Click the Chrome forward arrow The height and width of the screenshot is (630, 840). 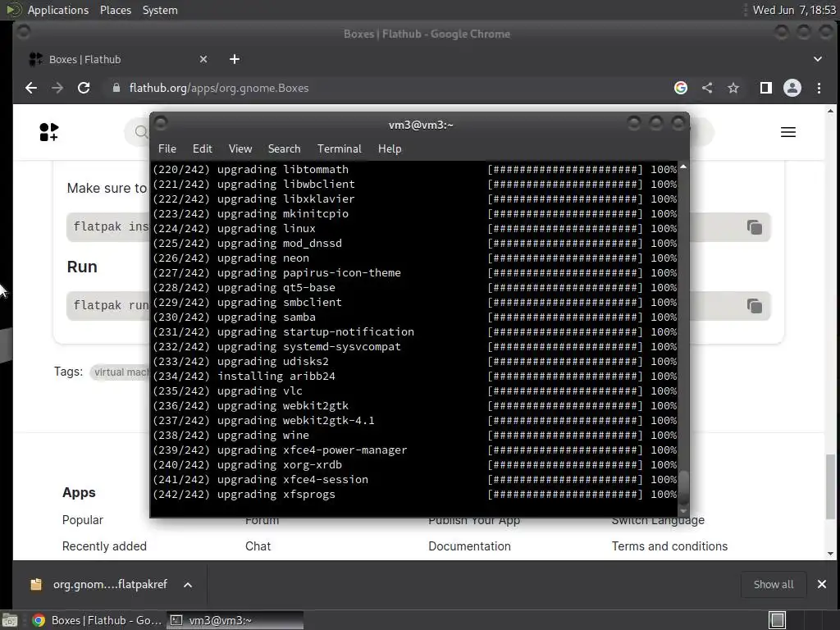(57, 88)
